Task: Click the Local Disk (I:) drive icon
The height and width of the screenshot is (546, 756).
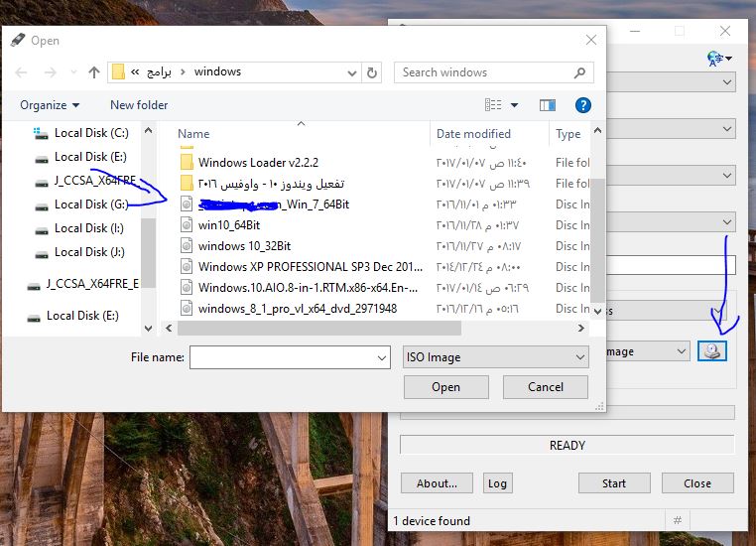Action: (42, 230)
